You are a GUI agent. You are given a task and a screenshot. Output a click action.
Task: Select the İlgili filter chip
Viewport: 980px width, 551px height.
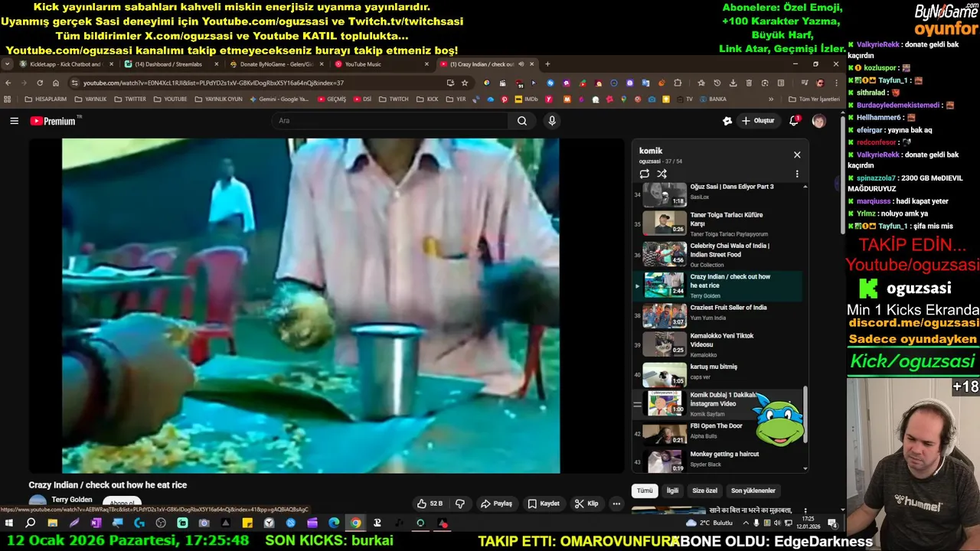[672, 491]
